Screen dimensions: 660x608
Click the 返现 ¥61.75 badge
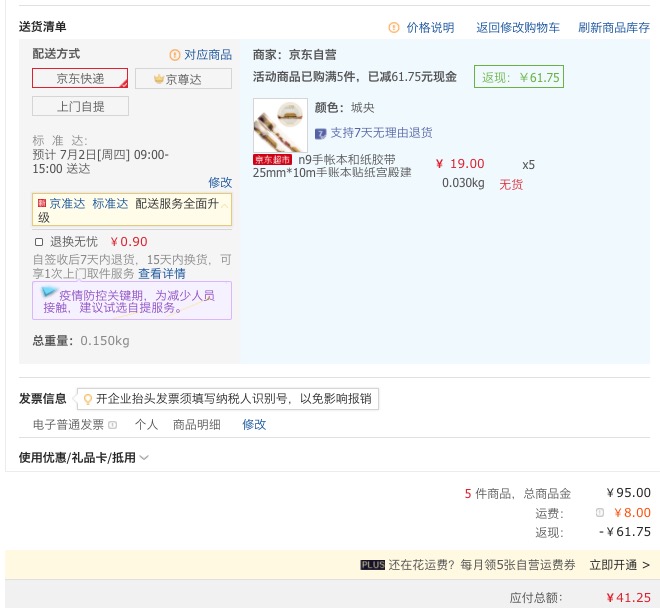pos(519,77)
